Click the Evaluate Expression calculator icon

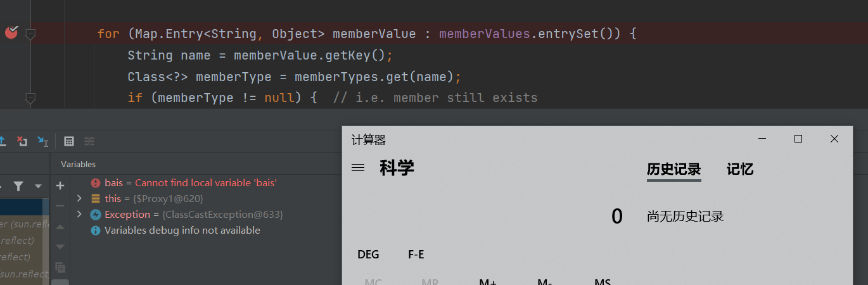(70, 141)
